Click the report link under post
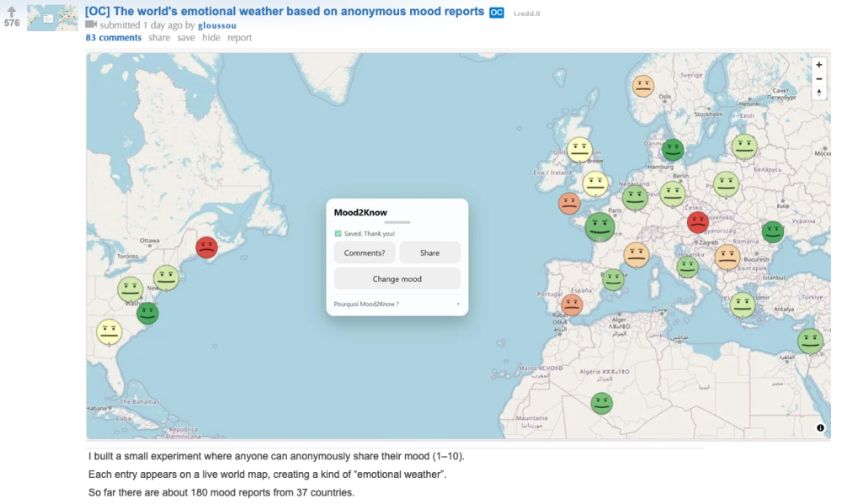 point(239,38)
